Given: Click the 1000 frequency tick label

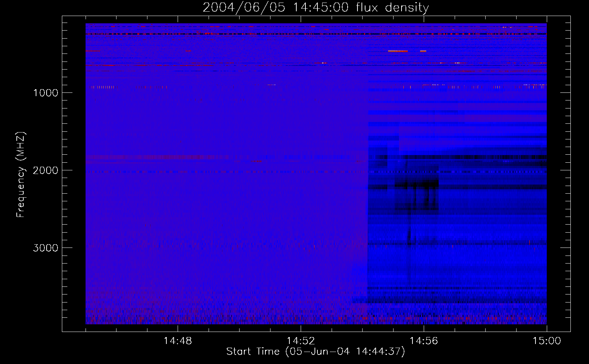Looking at the screenshot, I should pos(46,93).
